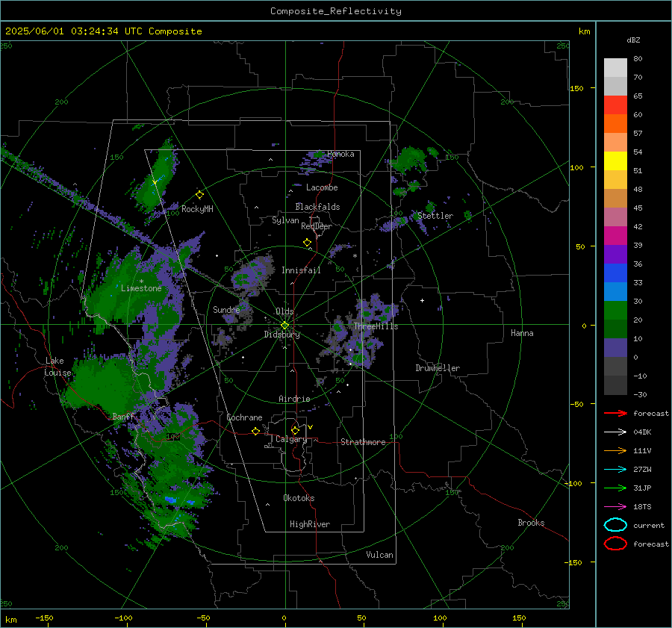Click the cyan current oval icon

[615, 525]
